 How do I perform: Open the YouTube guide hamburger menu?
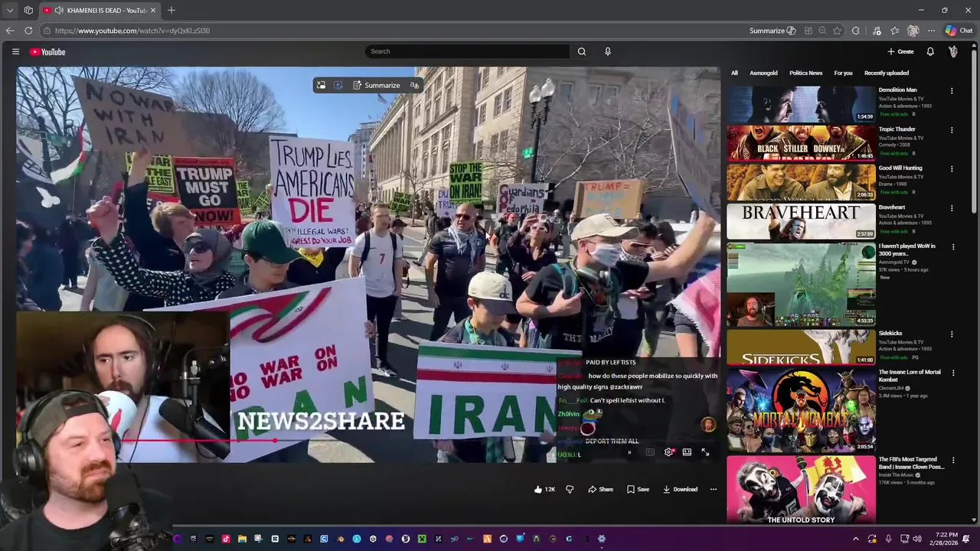(15, 51)
